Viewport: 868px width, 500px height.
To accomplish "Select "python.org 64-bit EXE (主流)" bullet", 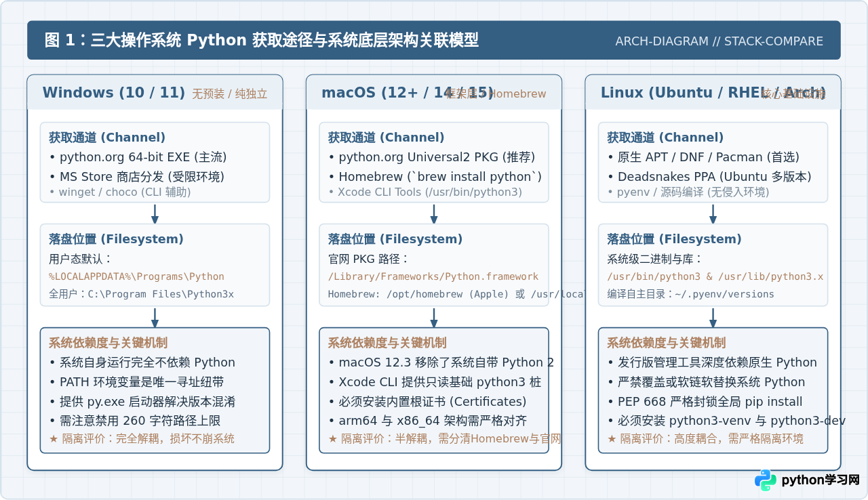I will click(138, 157).
